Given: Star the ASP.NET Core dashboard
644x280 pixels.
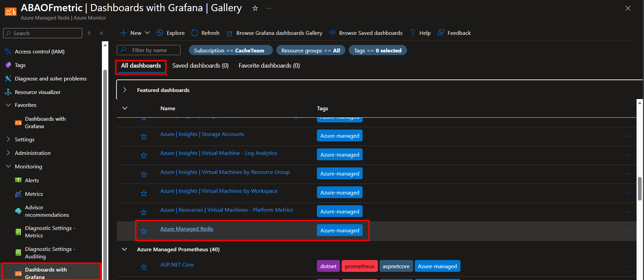Looking at the screenshot, I should pyautogui.click(x=144, y=267).
